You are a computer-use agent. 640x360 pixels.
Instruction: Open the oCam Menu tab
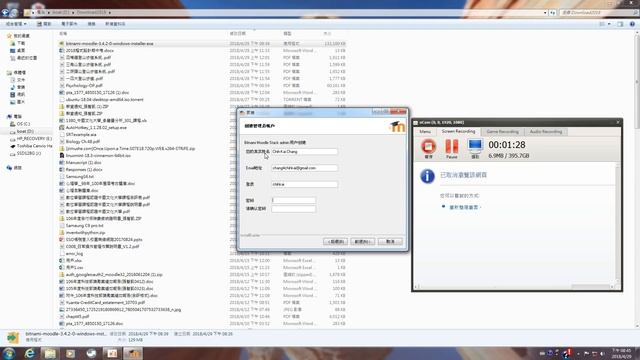[x=425, y=132]
